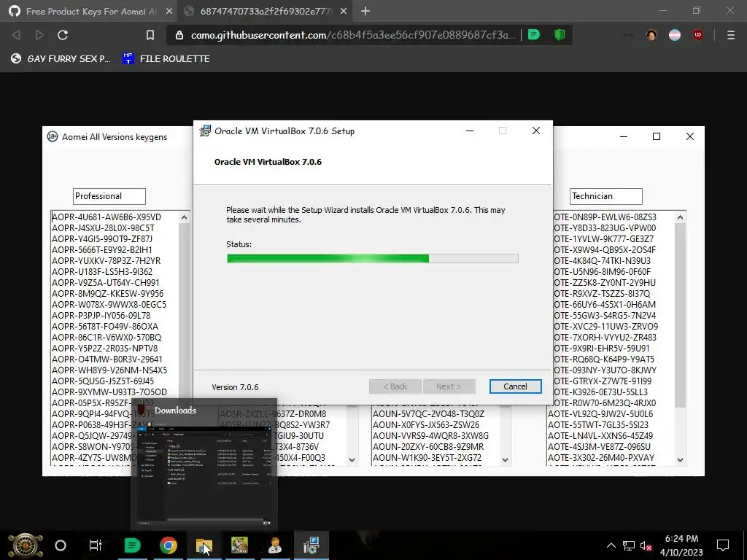Select key AOTE-LN4VL-XXNS6-45Z49
The width and height of the screenshot is (747, 560).
coord(600,436)
